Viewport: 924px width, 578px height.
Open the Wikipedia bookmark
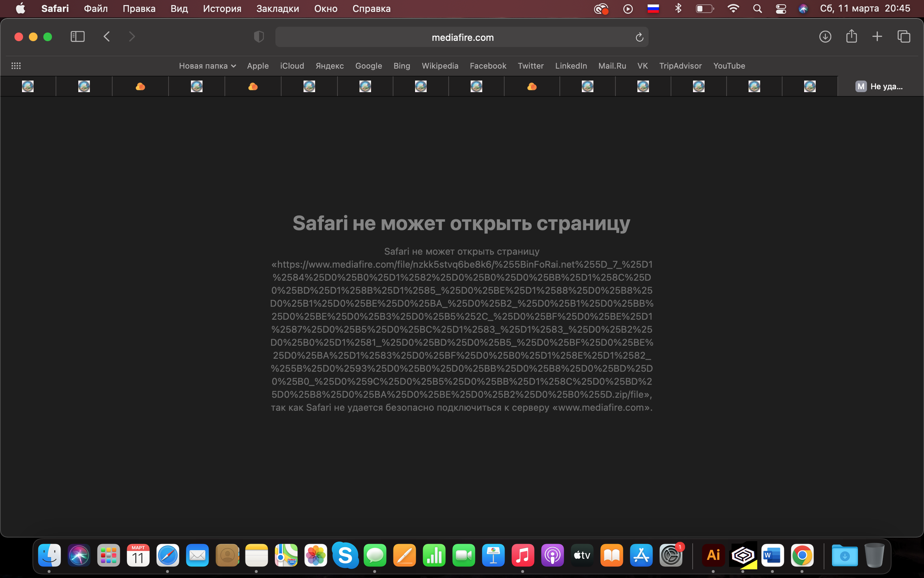tap(440, 66)
